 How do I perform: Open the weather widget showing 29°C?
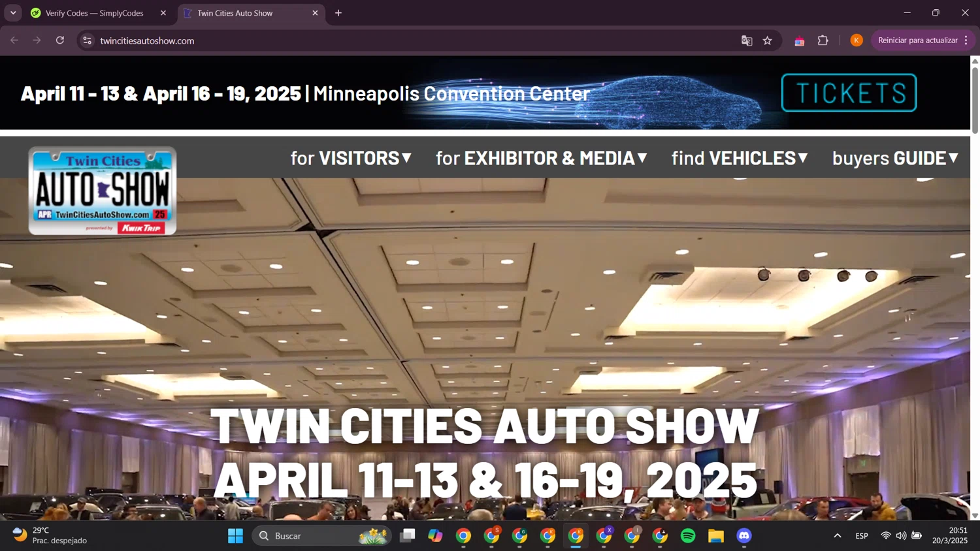click(50, 535)
